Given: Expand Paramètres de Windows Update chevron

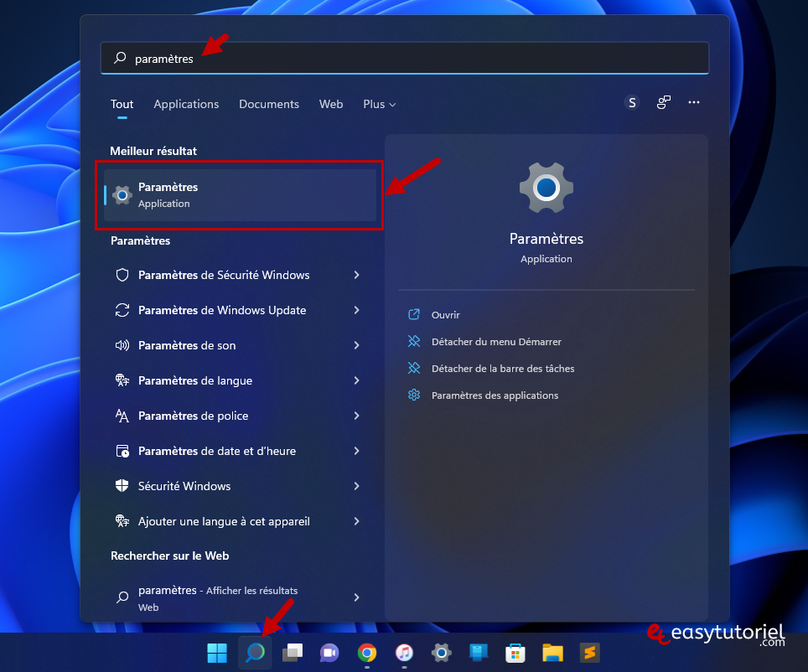Looking at the screenshot, I should [x=356, y=310].
